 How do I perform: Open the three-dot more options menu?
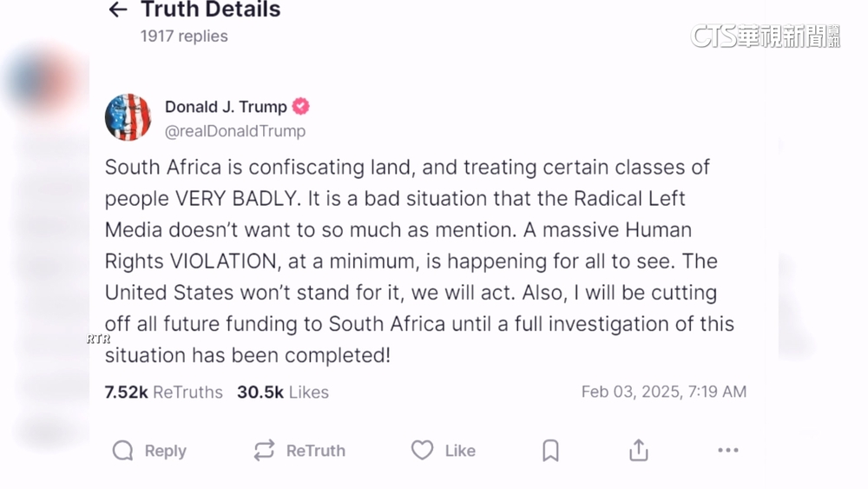(x=727, y=450)
